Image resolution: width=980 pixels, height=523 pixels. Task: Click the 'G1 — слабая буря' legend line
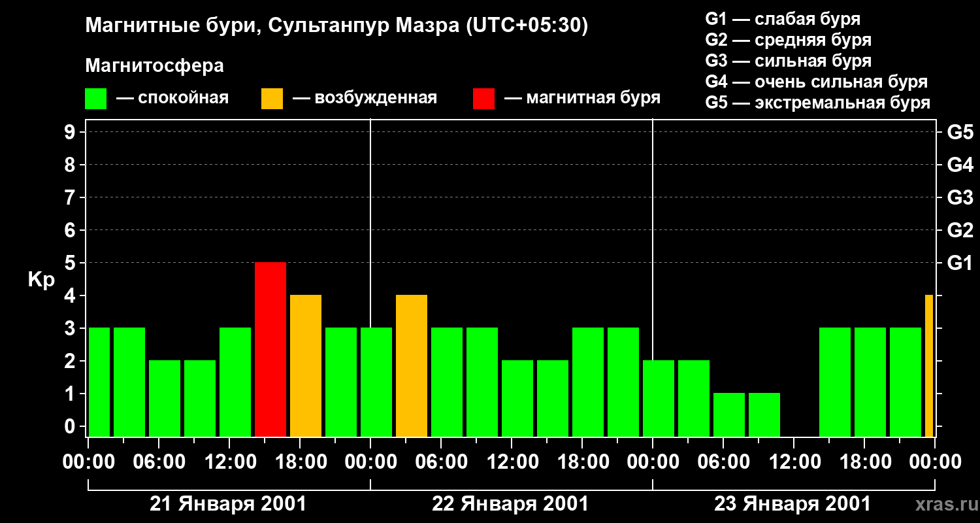click(783, 19)
